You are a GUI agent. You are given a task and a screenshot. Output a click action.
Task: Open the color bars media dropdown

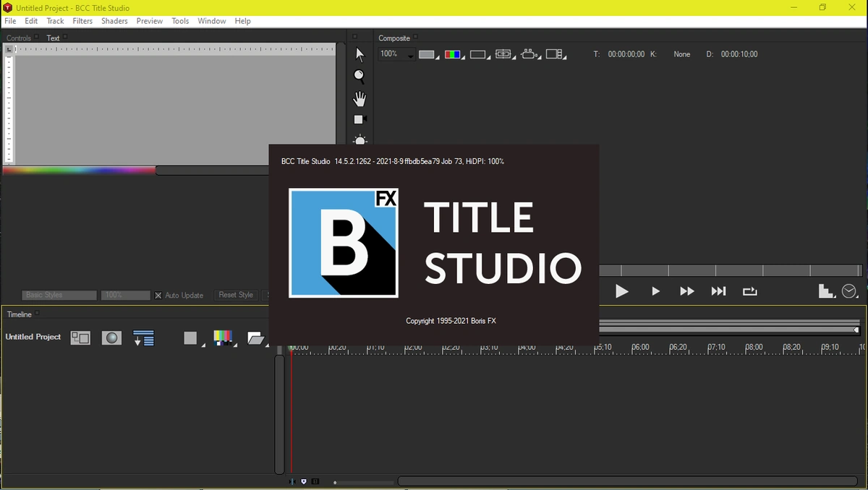[x=224, y=338]
